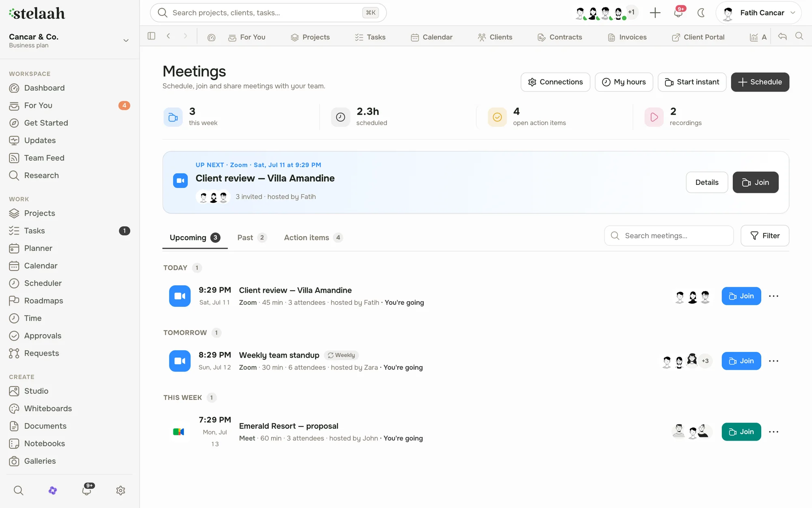This screenshot has width=812, height=508.
Task: Open Galleries in sidebar
Action: pos(69,460)
